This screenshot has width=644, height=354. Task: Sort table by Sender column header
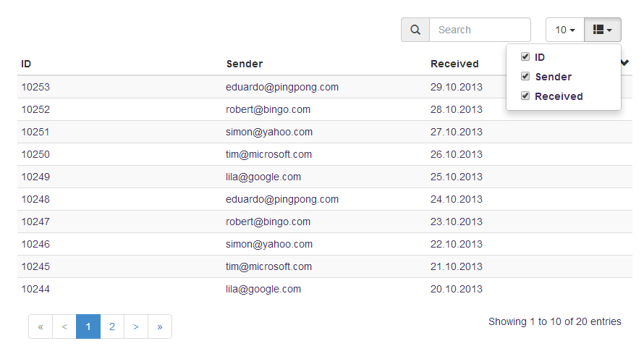tap(244, 64)
